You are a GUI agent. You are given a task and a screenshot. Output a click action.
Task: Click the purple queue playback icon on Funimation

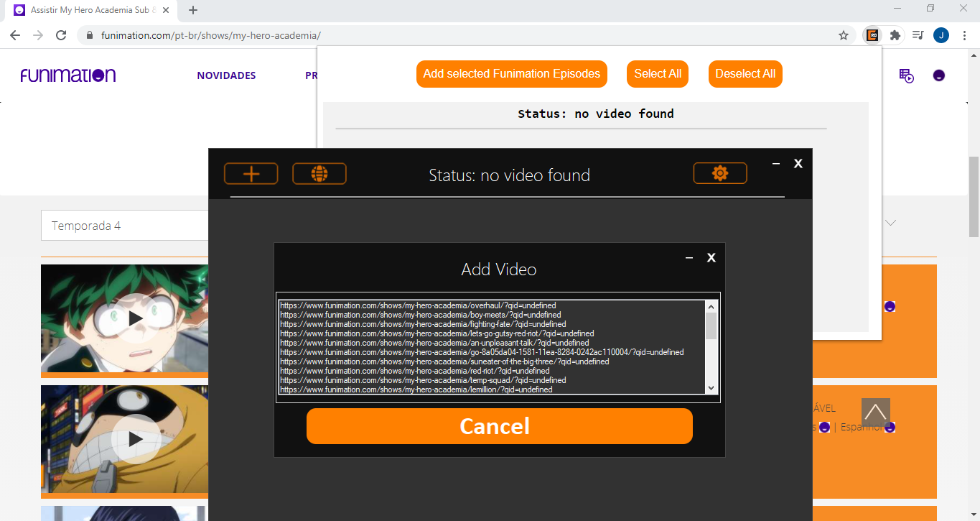[x=906, y=75]
